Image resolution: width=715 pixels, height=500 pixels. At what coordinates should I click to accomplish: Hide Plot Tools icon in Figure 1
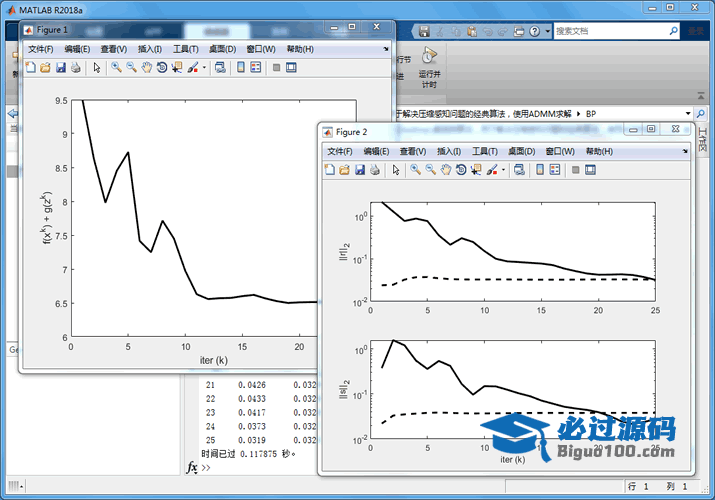pos(276,68)
